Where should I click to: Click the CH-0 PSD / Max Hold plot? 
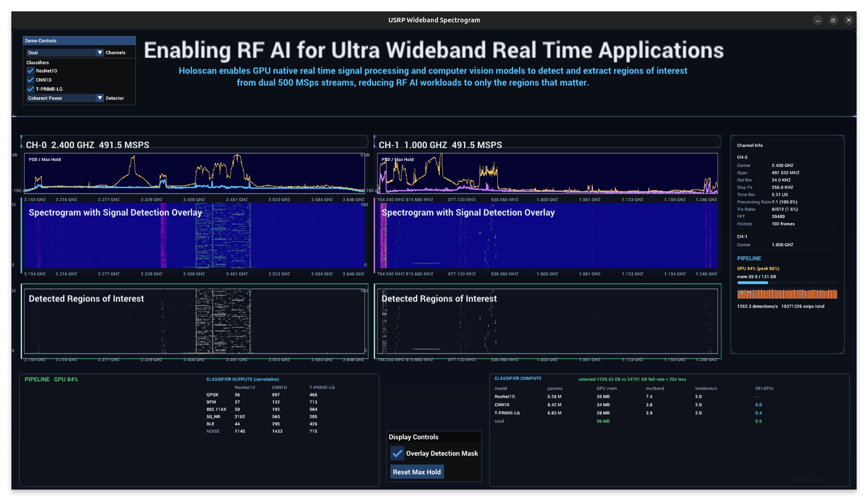194,173
